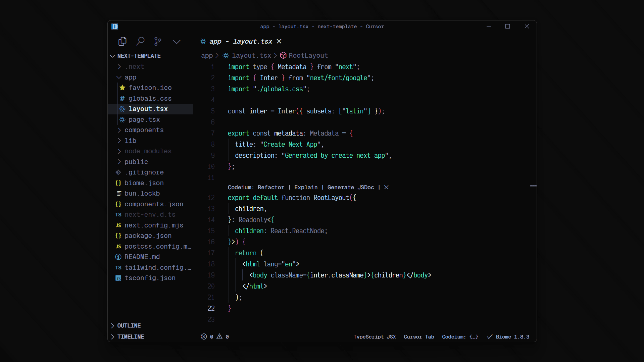Change TypeScript JSX language mode
Viewport: 644px width, 362px height.
[375, 337]
